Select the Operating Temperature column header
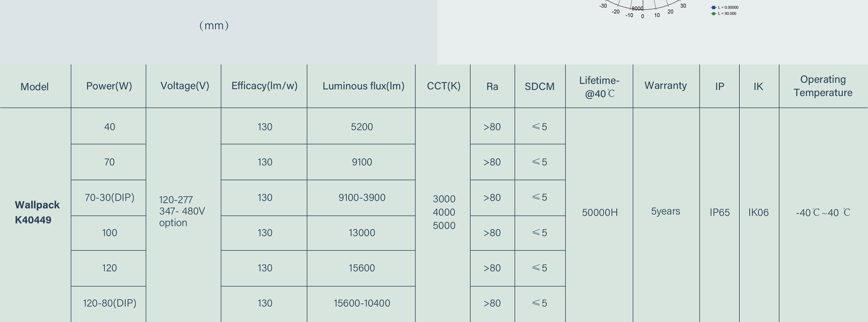Screen dimensions: 868x322 point(823,86)
